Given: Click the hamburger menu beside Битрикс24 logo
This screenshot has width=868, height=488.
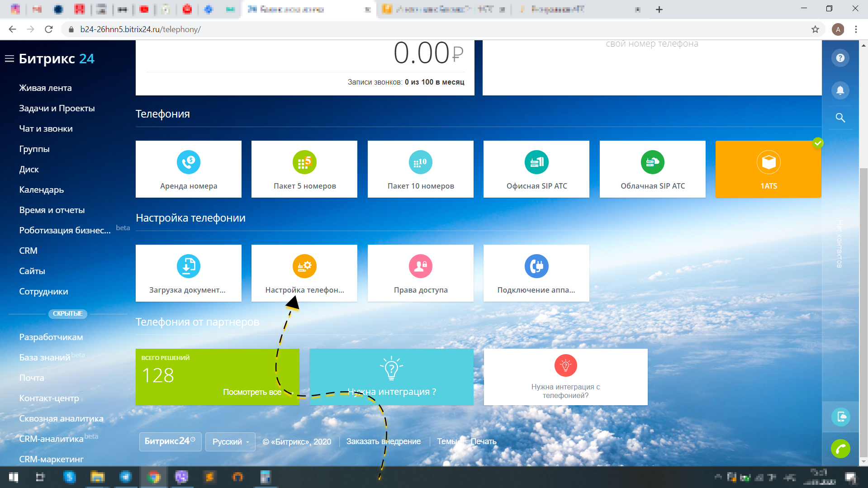Looking at the screenshot, I should coord(9,58).
